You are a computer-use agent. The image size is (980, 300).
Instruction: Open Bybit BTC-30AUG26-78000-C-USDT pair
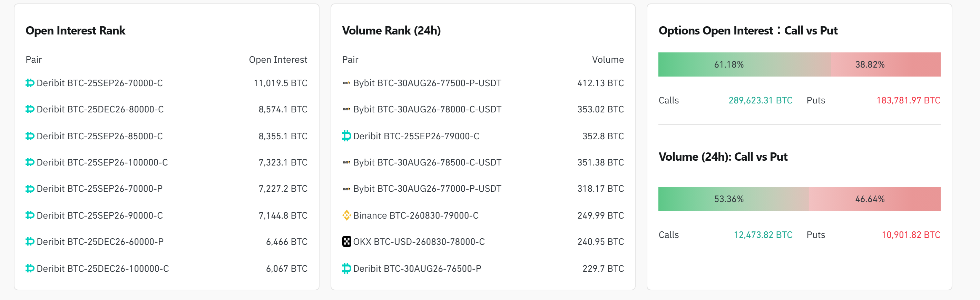pyautogui.click(x=427, y=110)
